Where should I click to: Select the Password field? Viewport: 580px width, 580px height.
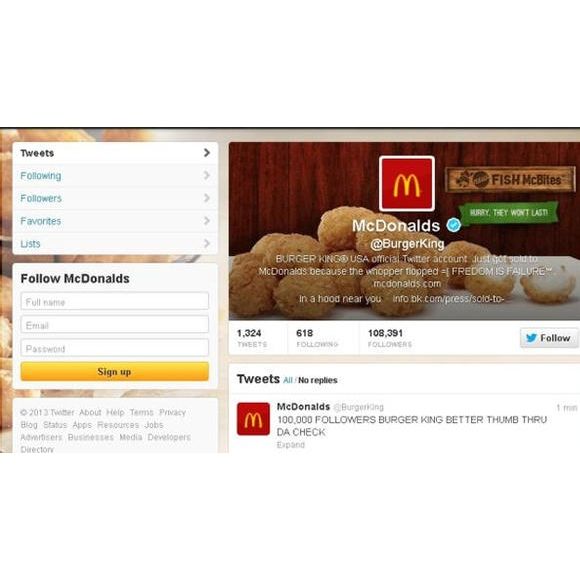(x=115, y=348)
